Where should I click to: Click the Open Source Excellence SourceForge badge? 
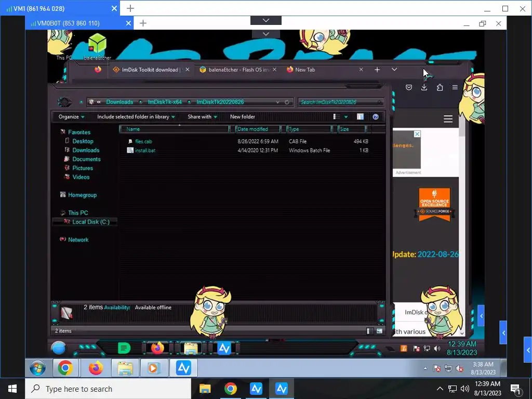click(435, 205)
